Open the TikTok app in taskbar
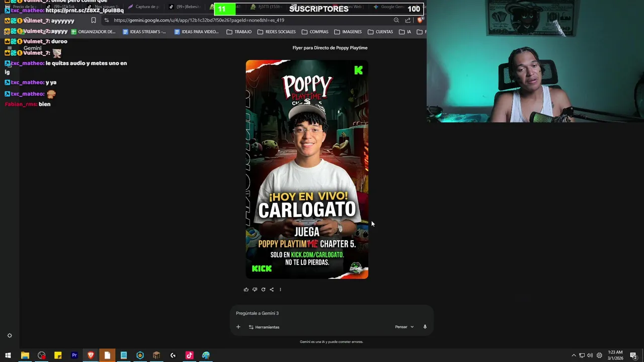This screenshot has height=362, width=644. point(189,355)
